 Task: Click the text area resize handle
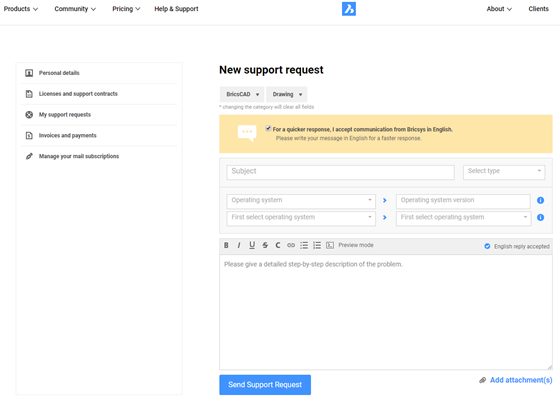[549, 367]
